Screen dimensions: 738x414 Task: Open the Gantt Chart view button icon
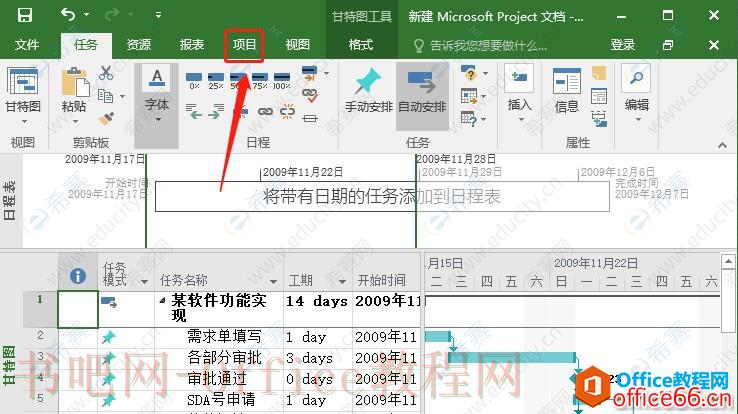coord(23,82)
